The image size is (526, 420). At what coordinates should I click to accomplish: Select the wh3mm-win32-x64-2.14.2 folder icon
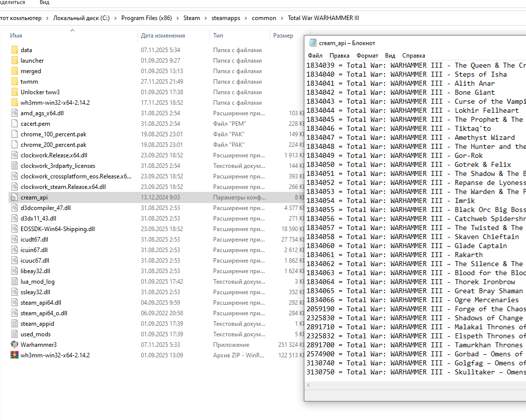tap(15, 103)
